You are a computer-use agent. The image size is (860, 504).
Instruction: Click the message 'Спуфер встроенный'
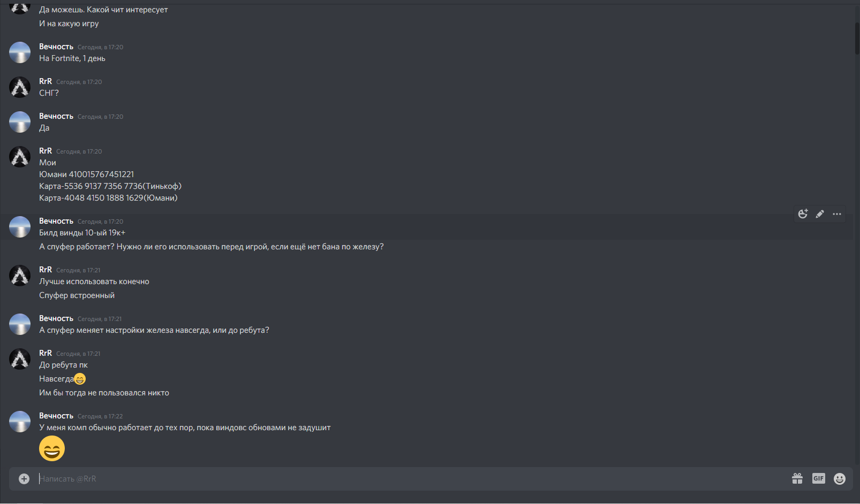[77, 295]
